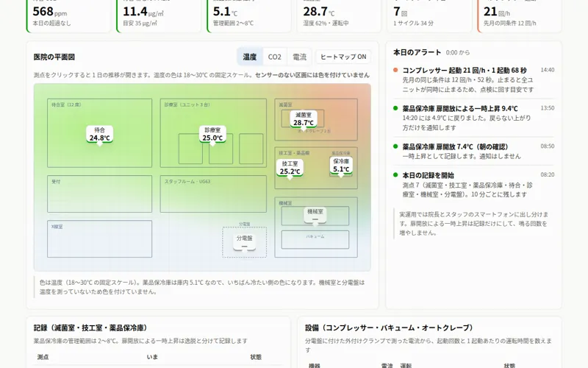This screenshot has width=588, height=368.
Task: Click the 受付 room on floor plan
Action: click(99, 194)
